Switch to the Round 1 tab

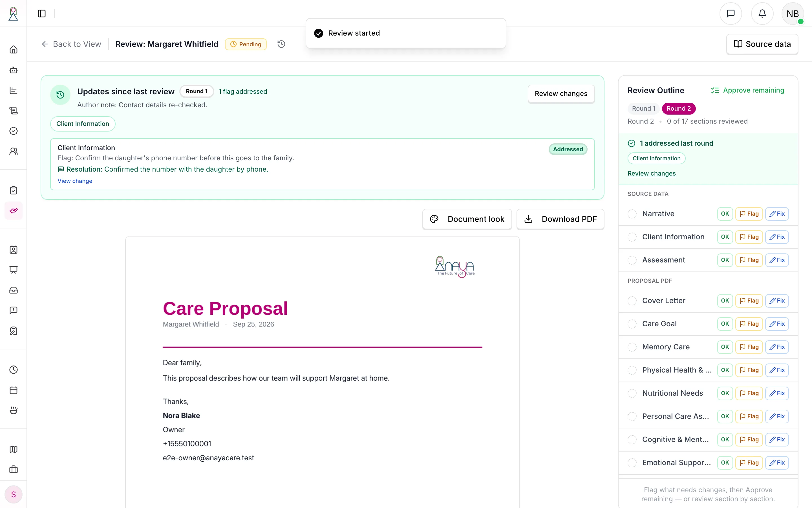pos(643,109)
